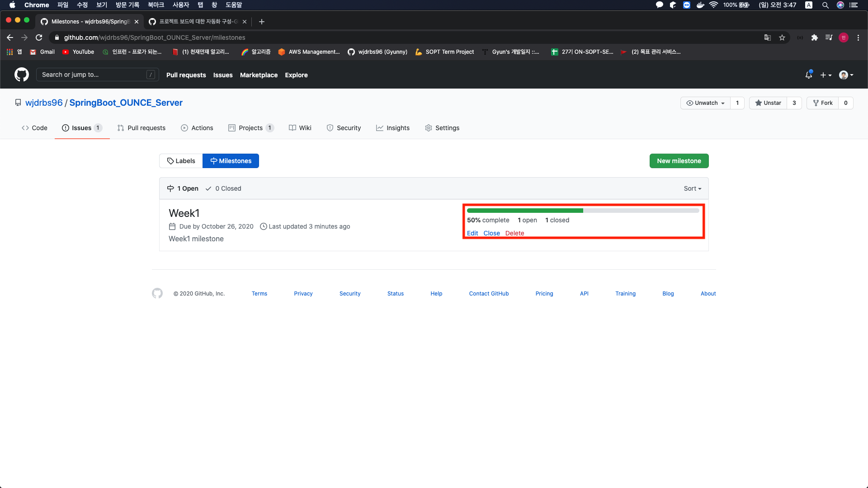
Task: Click the translate page icon in address bar
Action: [767, 38]
